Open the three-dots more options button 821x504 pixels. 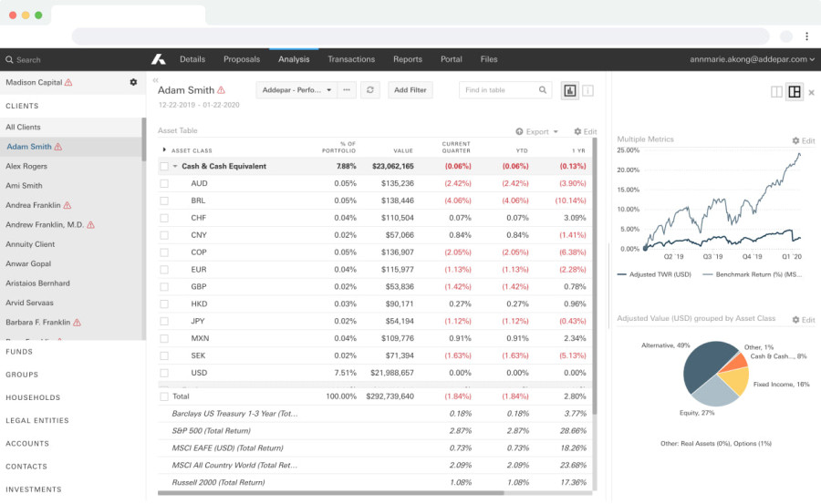347,90
